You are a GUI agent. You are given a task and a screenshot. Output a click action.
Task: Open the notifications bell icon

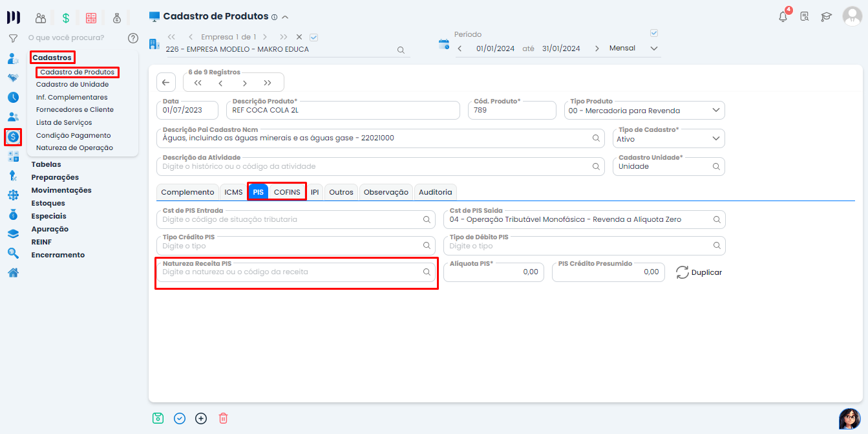click(x=783, y=17)
